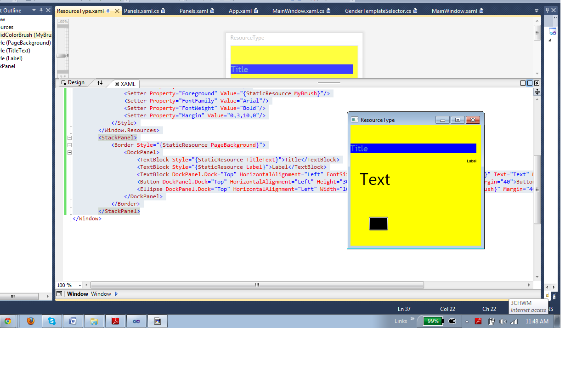Launch Skype from the taskbar
The height and width of the screenshot is (368, 588).
point(51,321)
